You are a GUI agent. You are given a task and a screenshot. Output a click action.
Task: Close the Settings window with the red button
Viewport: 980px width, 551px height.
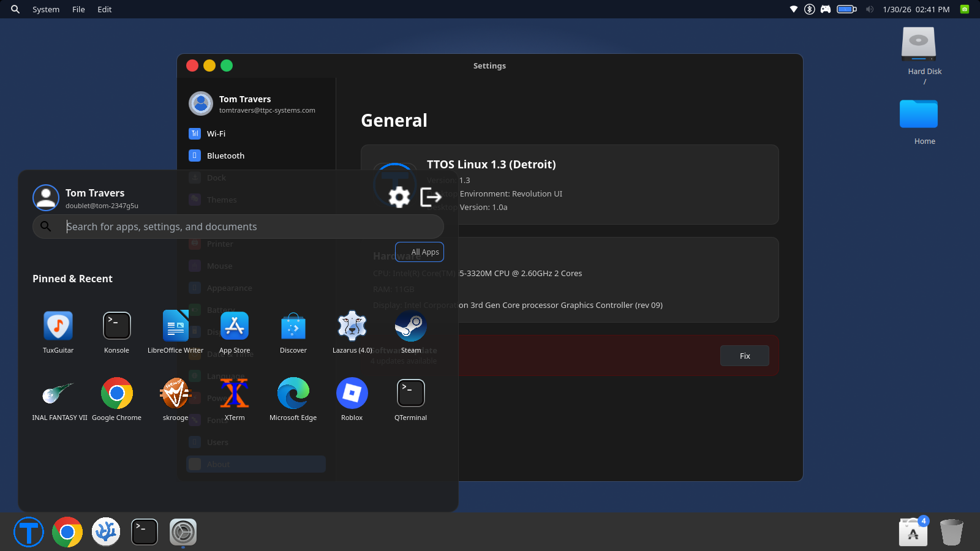coord(192,66)
